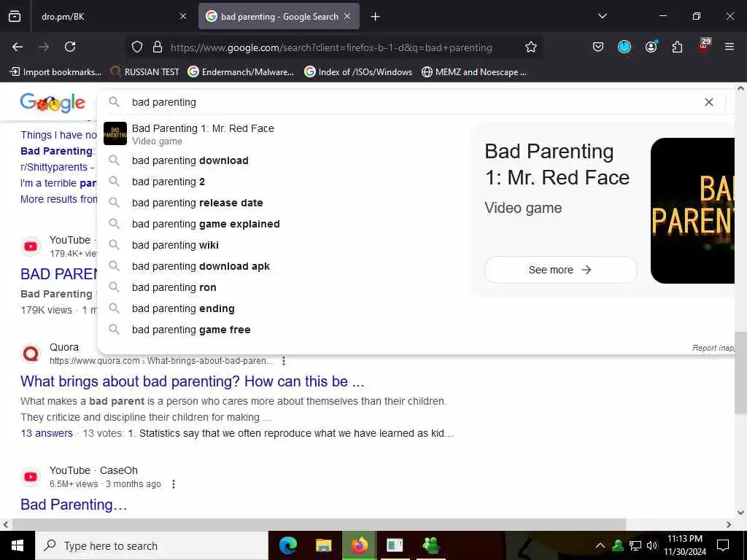747x560 pixels.
Task: Open the Bad Parenting game thumbnail suggestion
Action: coord(115,133)
